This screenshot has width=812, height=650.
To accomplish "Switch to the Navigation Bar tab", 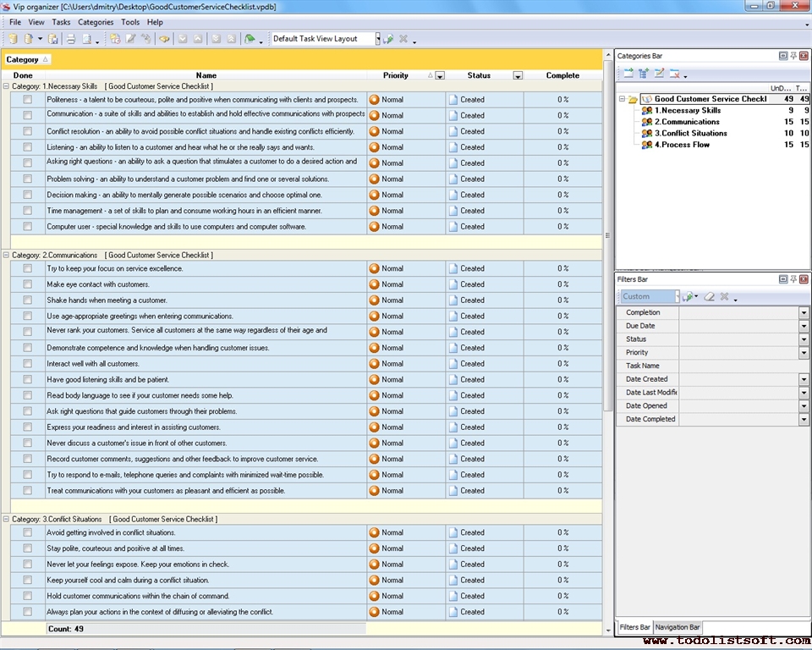I will 678,627.
